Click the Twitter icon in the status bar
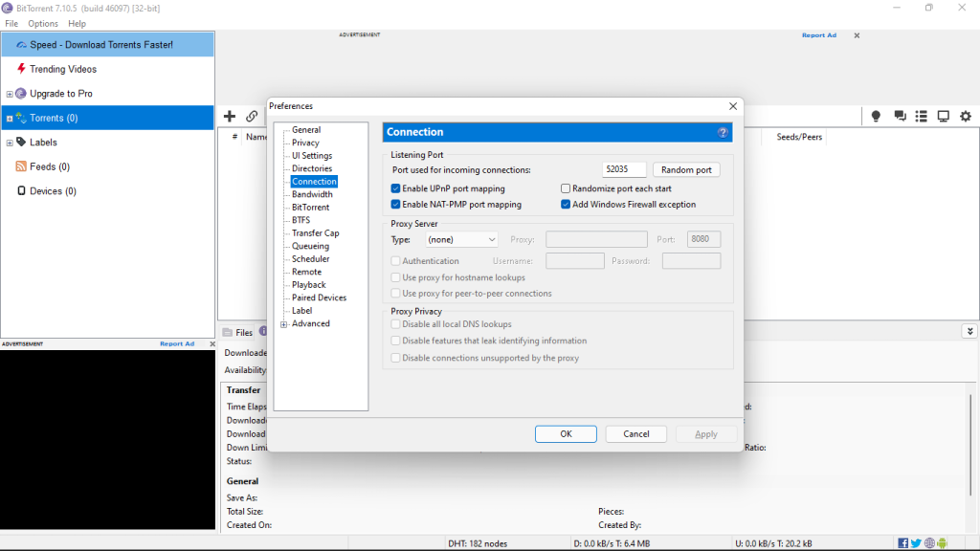 916,542
